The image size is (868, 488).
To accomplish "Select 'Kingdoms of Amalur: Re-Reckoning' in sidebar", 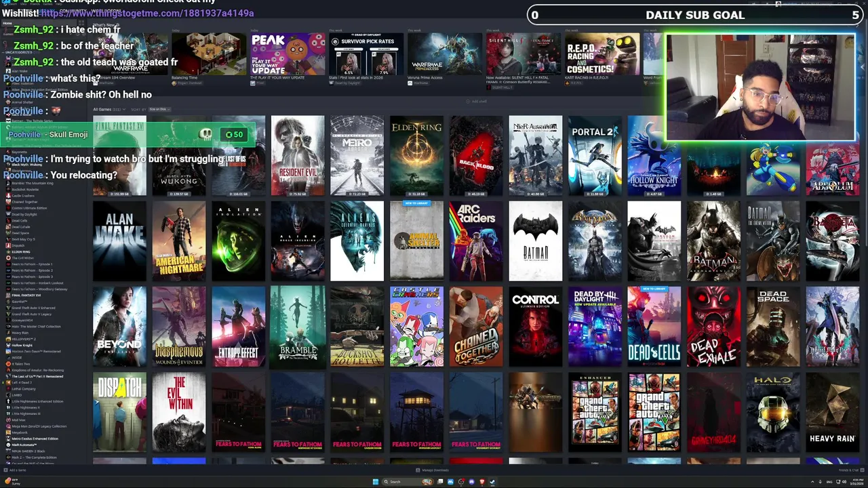I will [x=38, y=370].
